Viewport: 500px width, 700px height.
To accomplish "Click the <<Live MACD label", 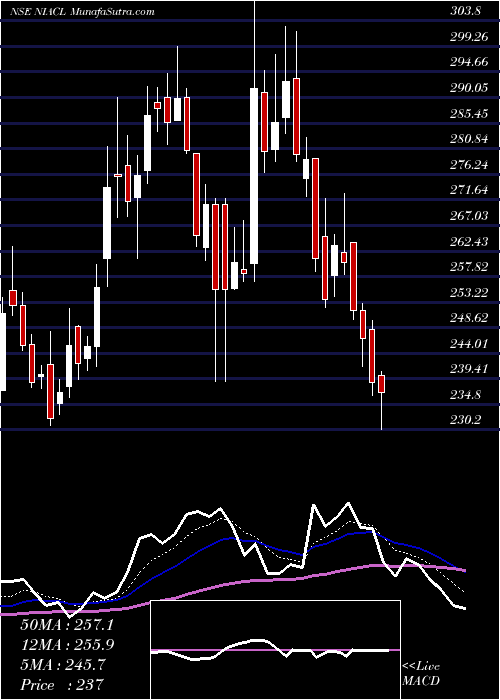I will click(x=421, y=674).
